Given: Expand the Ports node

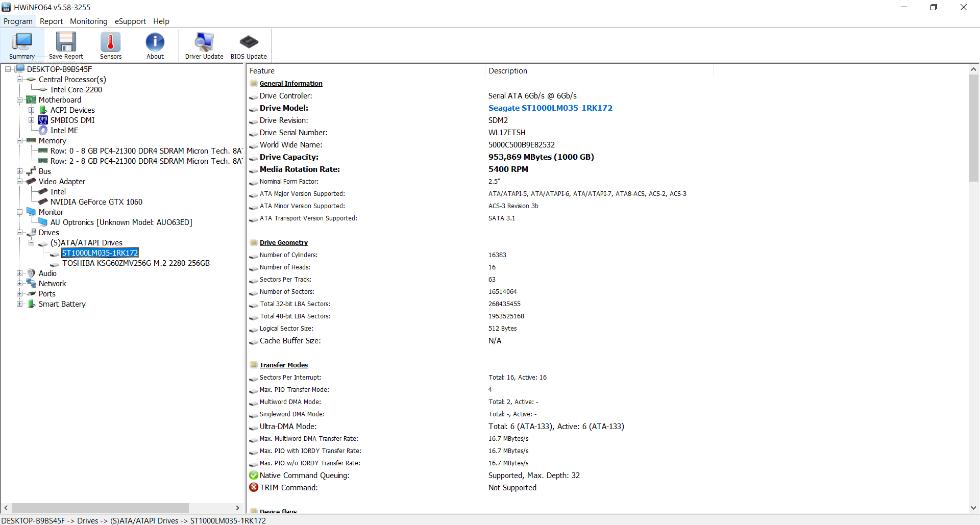Looking at the screenshot, I should 19,293.
